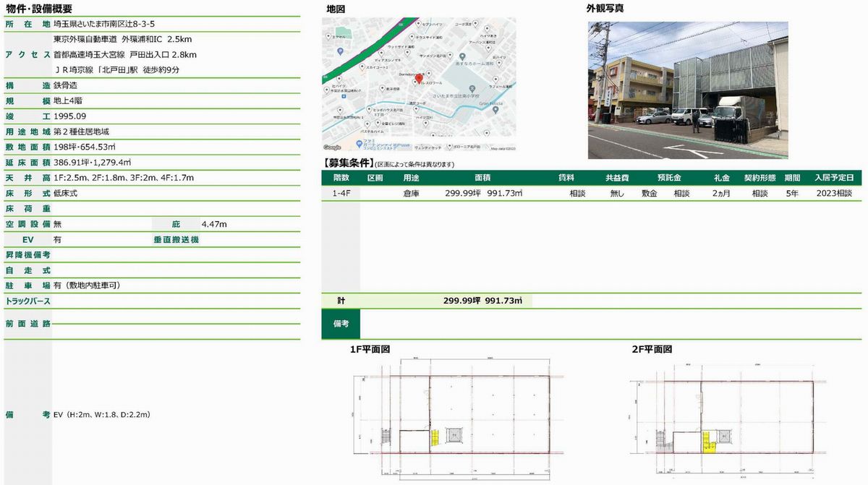Click the 倉庫 usage cell
The height and width of the screenshot is (485, 868).
pyautogui.click(x=412, y=194)
